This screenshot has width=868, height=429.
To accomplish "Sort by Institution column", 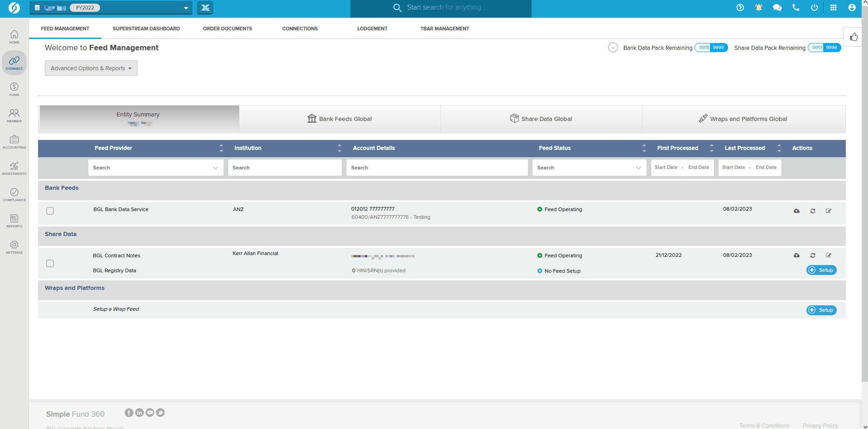I will [339, 148].
